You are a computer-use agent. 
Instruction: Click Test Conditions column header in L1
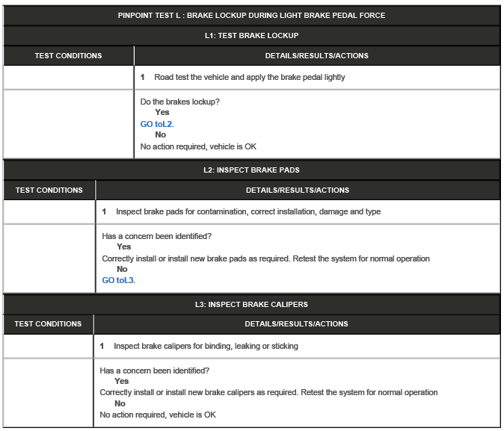68,55
